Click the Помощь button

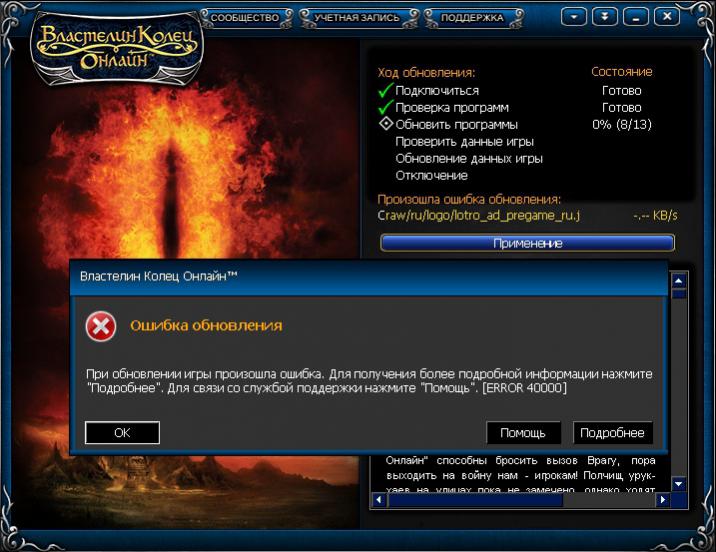[522, 433]
